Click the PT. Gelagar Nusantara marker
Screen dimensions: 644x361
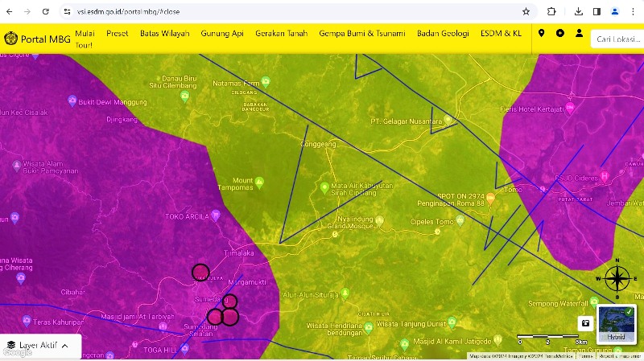tap(448, 120)
